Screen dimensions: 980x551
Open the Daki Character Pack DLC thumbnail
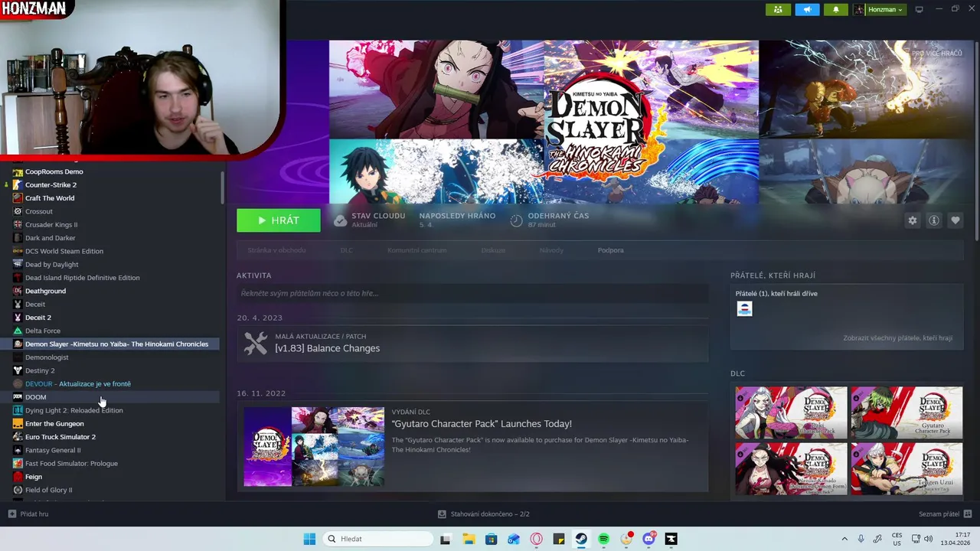[x=791, y=412]
